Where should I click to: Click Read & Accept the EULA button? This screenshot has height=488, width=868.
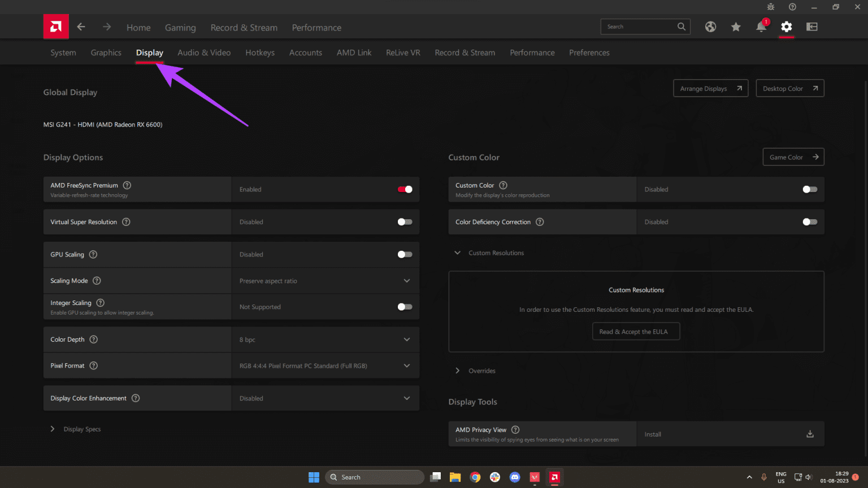coord(636,331)
